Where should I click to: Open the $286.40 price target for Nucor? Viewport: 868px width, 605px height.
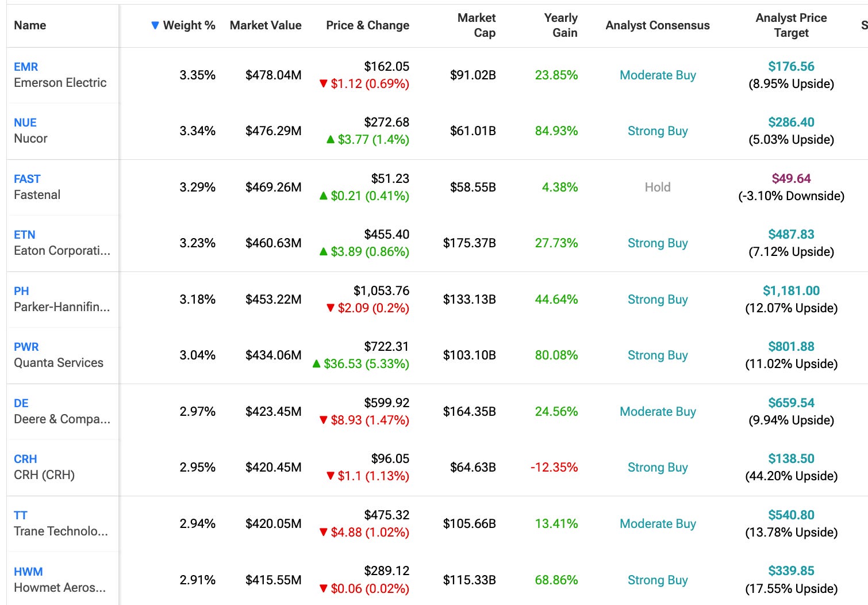point(791,122)
